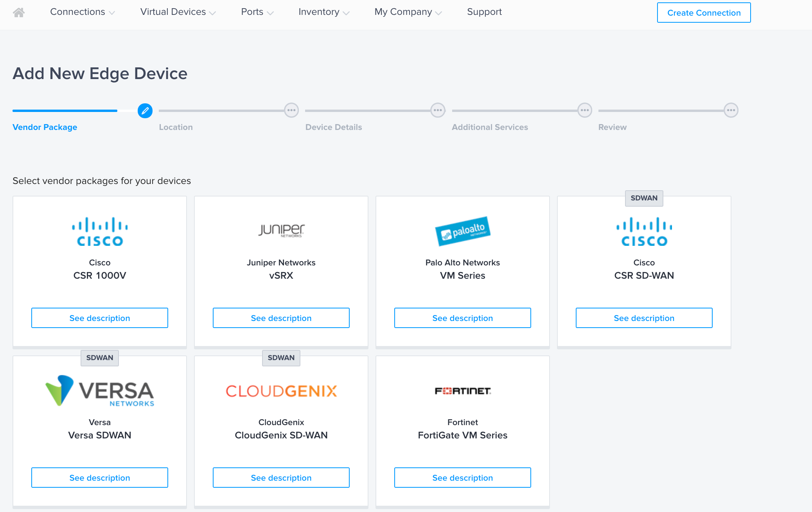Viewport: 812px width, 512px height.
Task: Select the VM Series package name
Action: [x=463, y=276]
